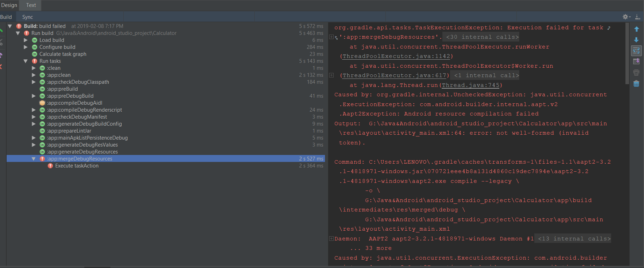The image size is (644, 268).
Task: Switch to the Text tab
Action: click(x=31, y=5)
